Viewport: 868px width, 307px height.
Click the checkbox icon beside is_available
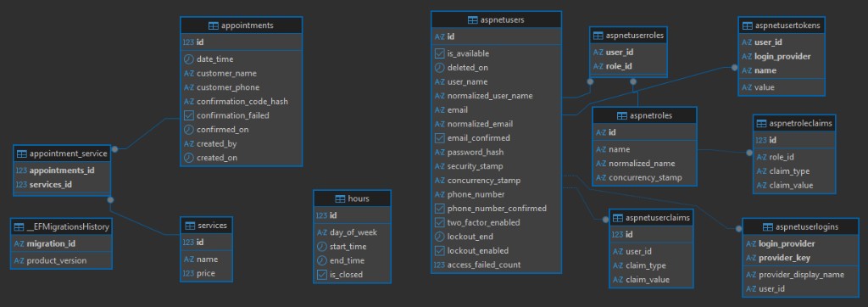[x=440, y=53]
